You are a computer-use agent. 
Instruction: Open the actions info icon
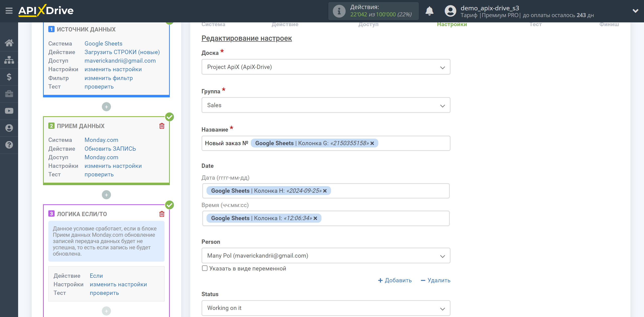coord(339,11)
